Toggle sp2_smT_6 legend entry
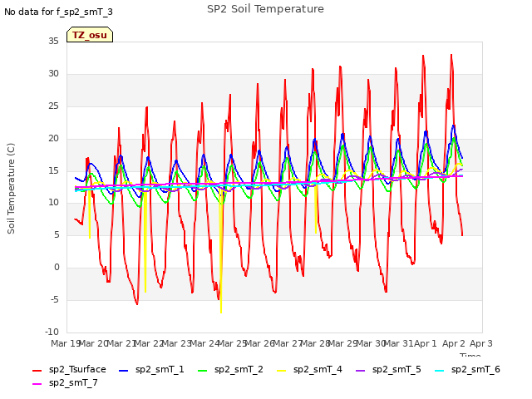This screenshot has width=532, height=399. click(467, 369)
